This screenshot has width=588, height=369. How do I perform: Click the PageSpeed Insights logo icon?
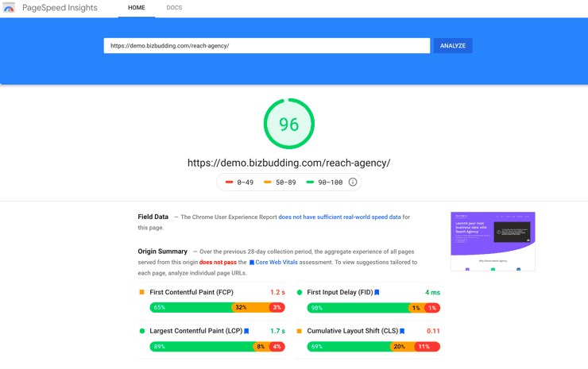click(x=9, y=7)
